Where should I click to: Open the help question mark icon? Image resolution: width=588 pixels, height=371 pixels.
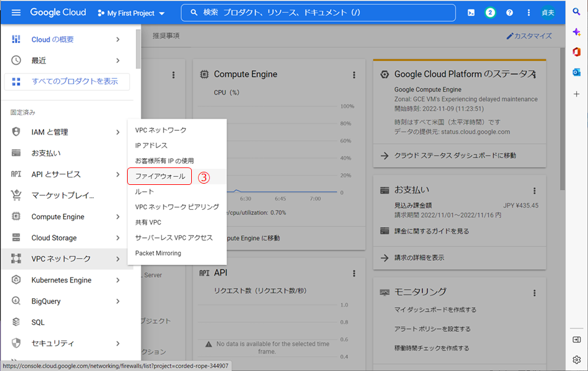point(510,12)
